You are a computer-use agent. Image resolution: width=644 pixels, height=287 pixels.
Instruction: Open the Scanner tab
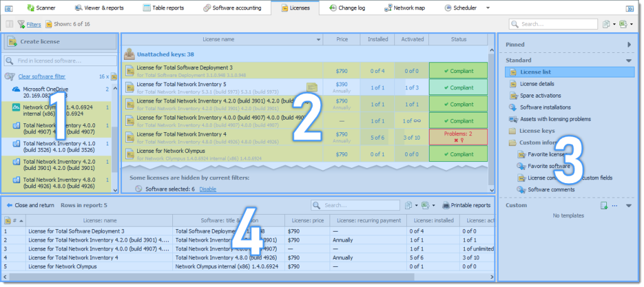[41, 8]
